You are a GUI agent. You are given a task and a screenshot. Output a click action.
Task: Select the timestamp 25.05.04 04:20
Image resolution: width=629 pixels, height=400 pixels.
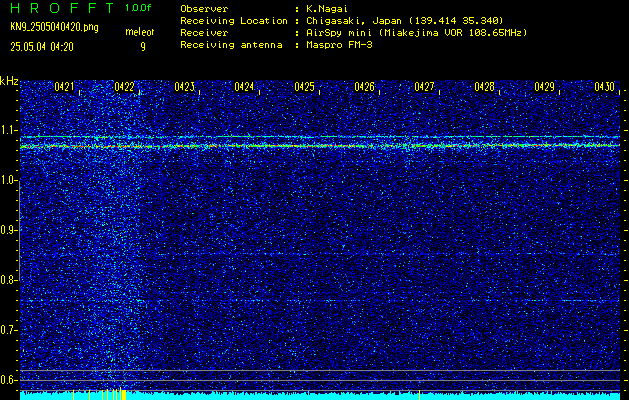click(42, 47)
